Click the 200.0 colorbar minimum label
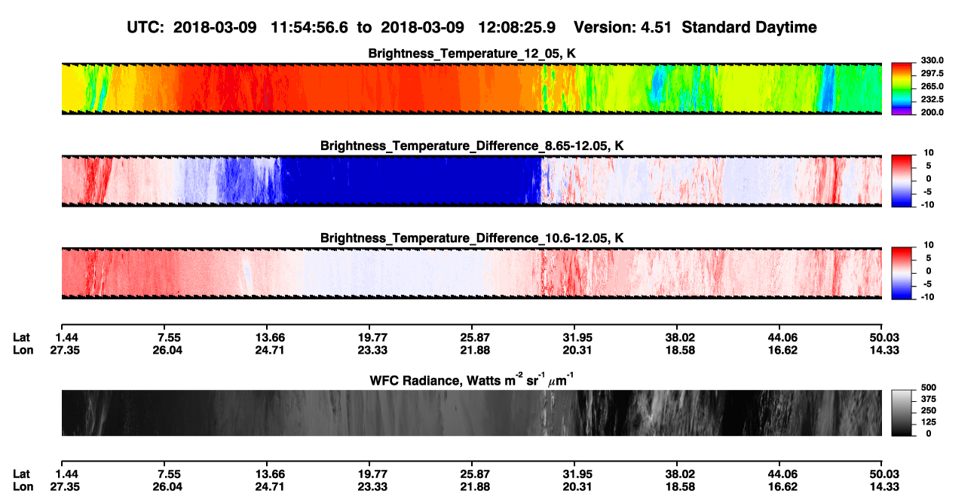The width and height of the screenshot is (980, 503). (932, 112)
